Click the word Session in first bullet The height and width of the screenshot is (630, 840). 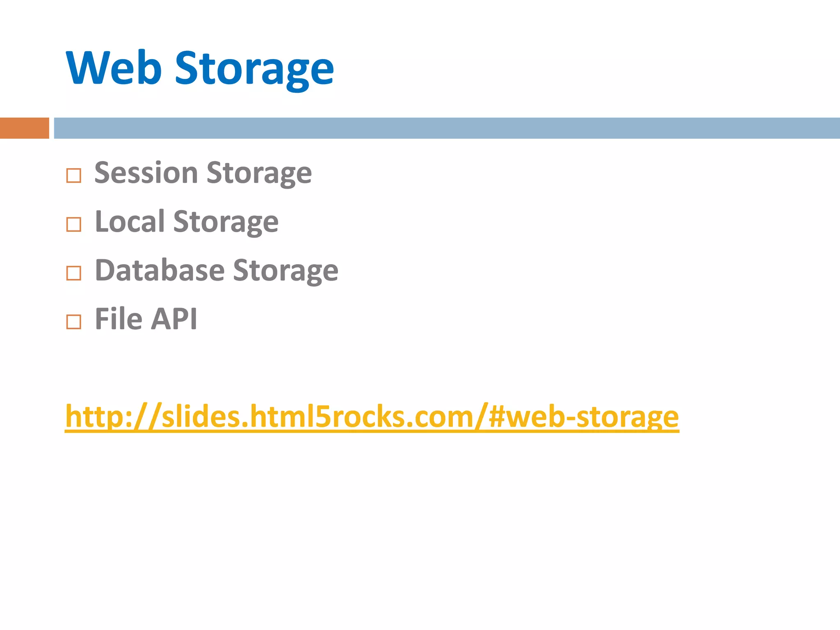146,173
